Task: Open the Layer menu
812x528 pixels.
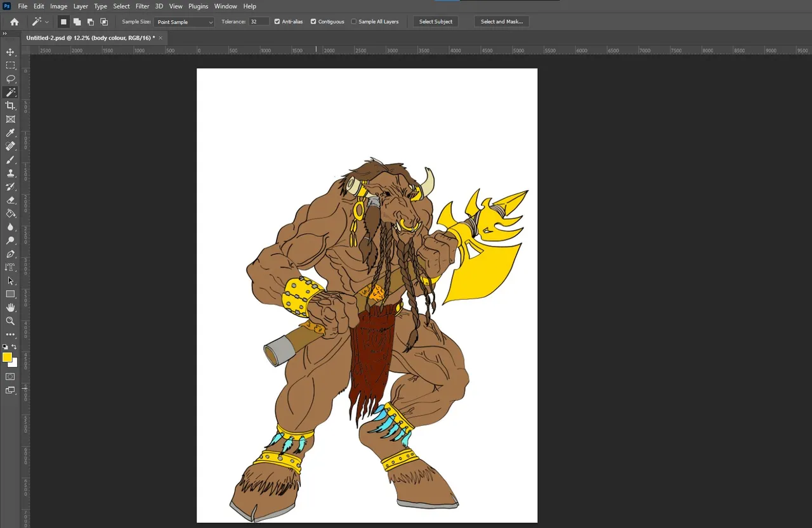Action: (81, 6)
